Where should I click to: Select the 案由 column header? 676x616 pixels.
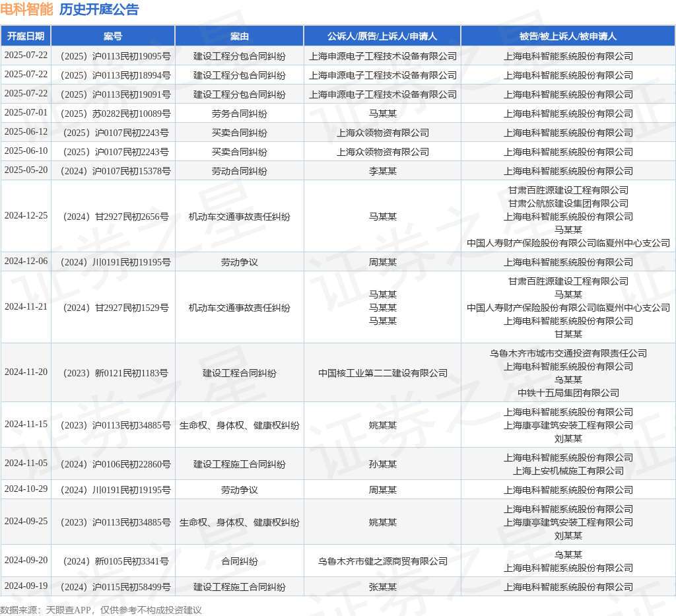tap(239, 36)
